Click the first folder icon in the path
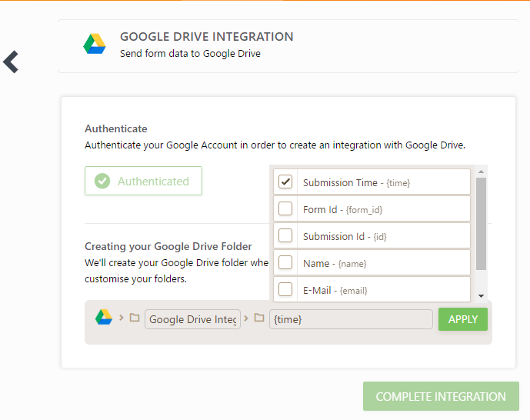Viewport: 530px width, 420px height. click(x=135, y=318)
